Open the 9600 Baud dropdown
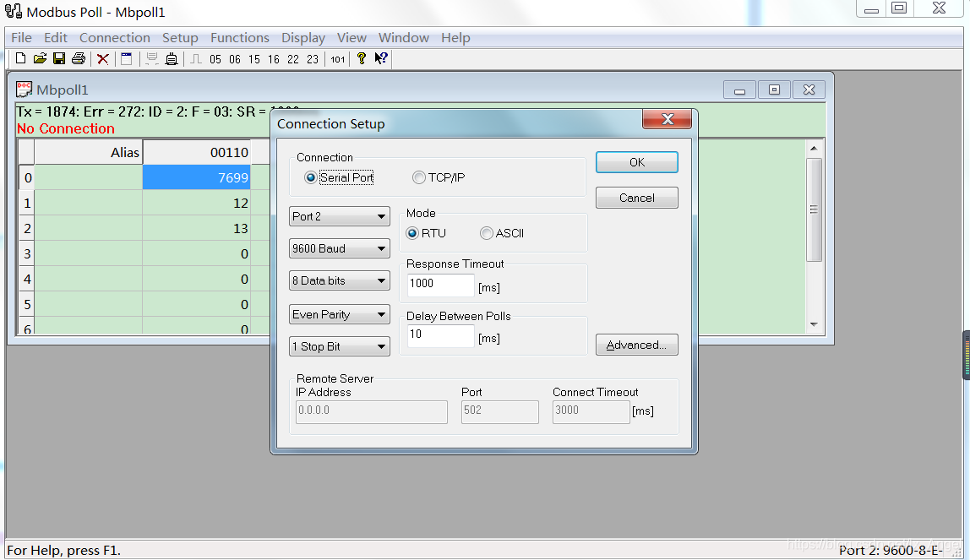Viewport: 970px width, 560px height. pos(339,248)
